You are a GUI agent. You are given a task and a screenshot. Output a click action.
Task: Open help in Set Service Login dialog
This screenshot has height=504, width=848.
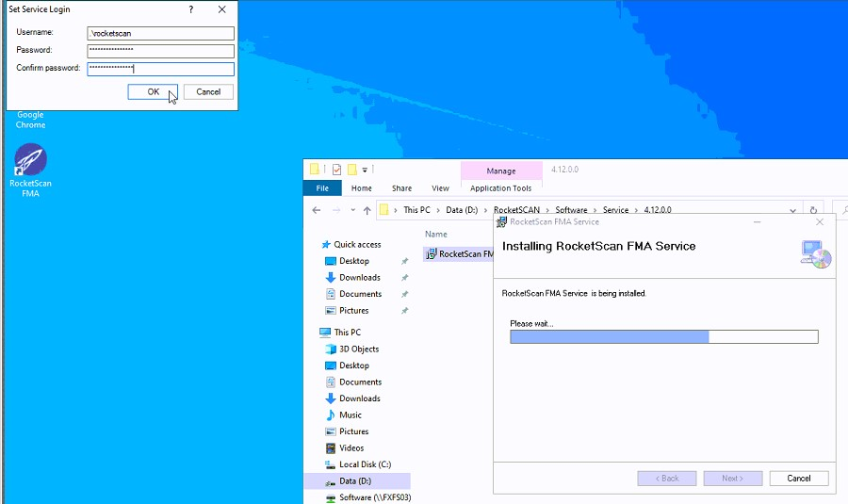tap(191, 9)
